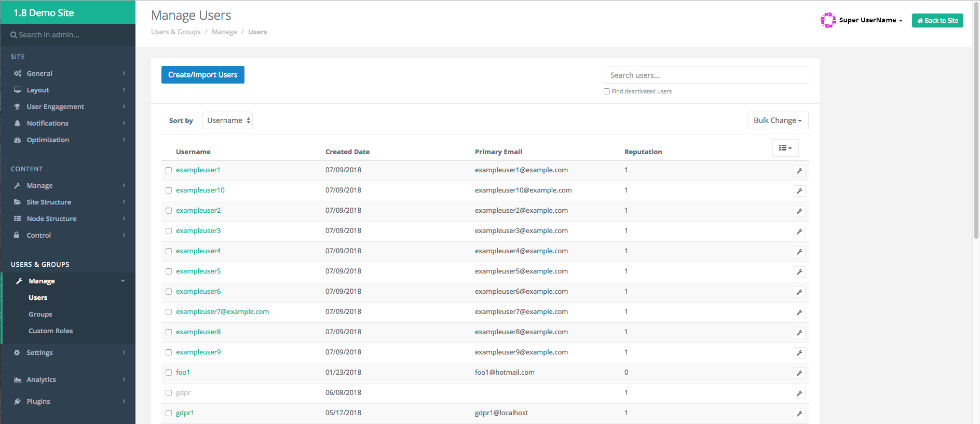The image size is (980, 424).
Task: Select Groups in the sidebar submenu
Action: (x=40, y=314)
